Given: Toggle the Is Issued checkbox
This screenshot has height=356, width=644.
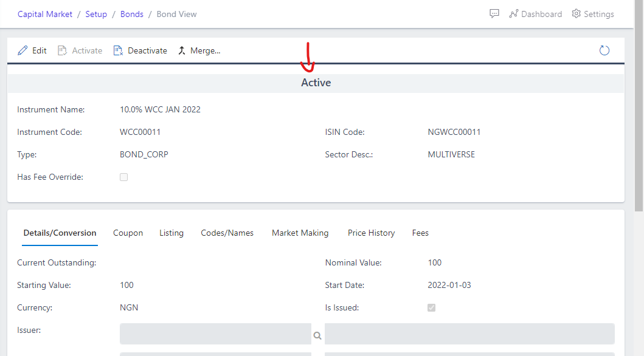Looking at the screenshot, I should (432, 308).
